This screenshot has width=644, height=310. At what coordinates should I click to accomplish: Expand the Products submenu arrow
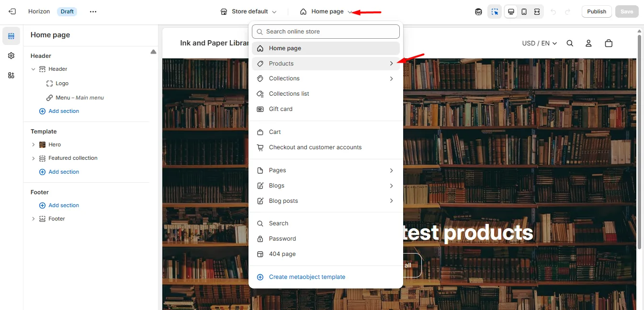pos(391,63)
